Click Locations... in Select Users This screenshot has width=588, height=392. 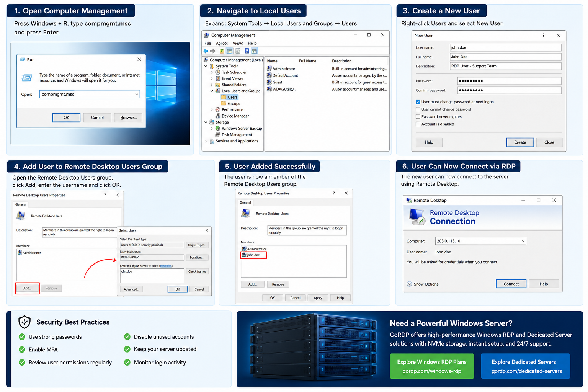point(197,257)
